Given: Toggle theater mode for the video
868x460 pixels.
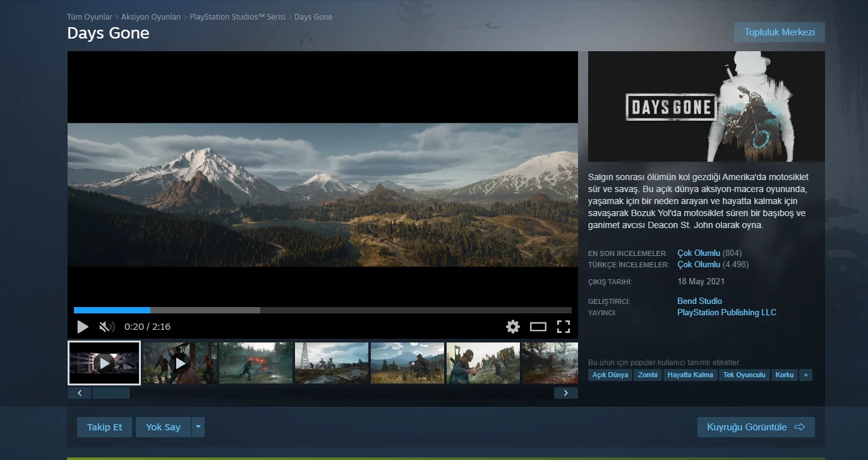Looking at the screenshot, I should [x=538, y=327].
